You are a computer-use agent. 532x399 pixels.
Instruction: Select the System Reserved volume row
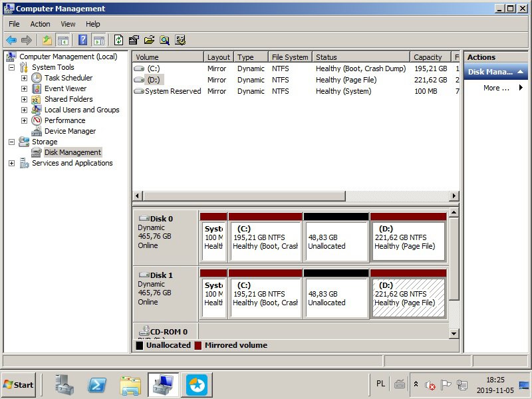click(296, 91)
